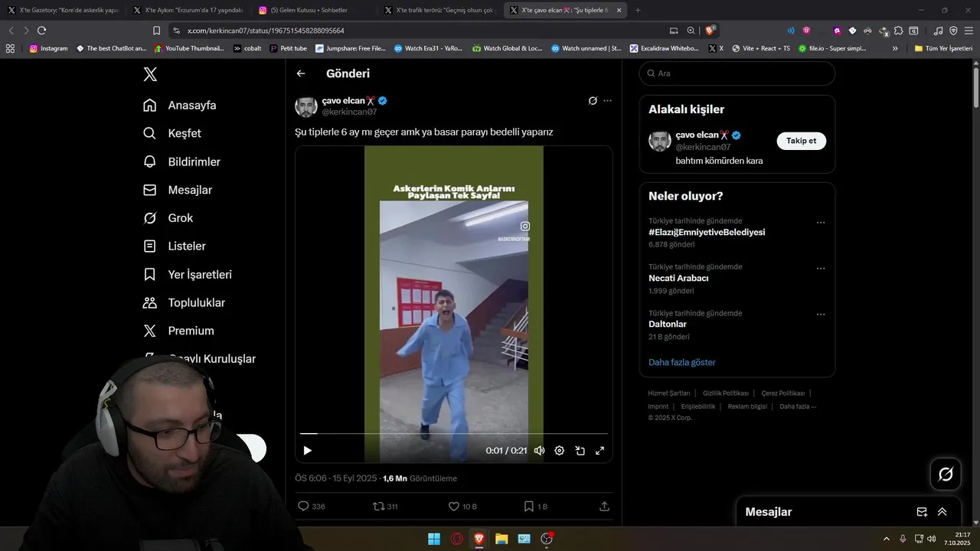The image size is (980, 551).
Task: Go back using the Gönderi arrow
Action: pyautogui.click(x=301, y=73)
